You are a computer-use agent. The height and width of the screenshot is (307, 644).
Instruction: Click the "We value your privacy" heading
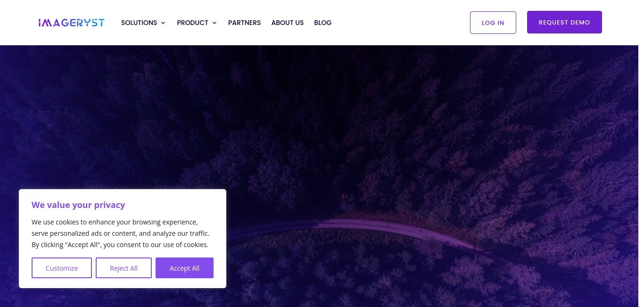pyautogui.click(x=78, y=205)
